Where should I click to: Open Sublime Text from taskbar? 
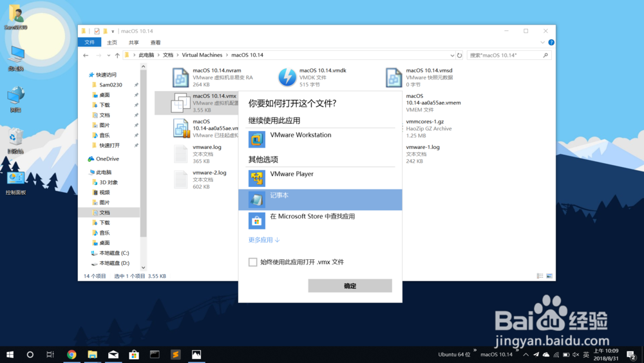175,355
